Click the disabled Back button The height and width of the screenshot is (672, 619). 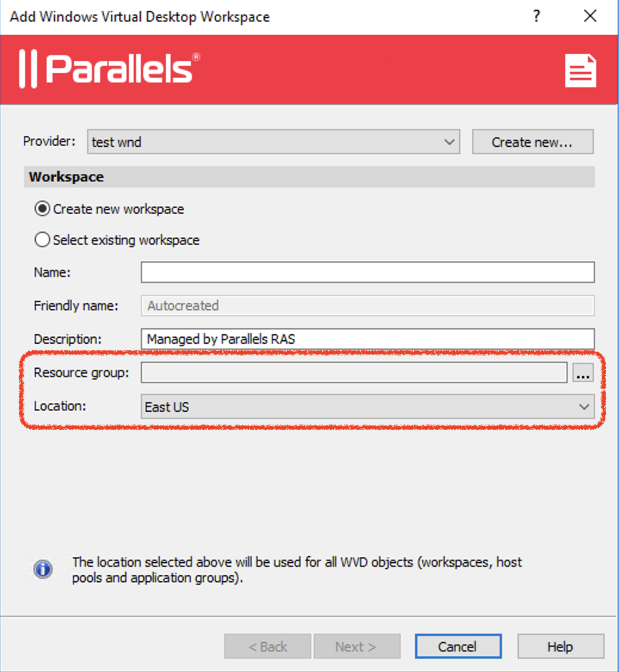tap(268, 646)
